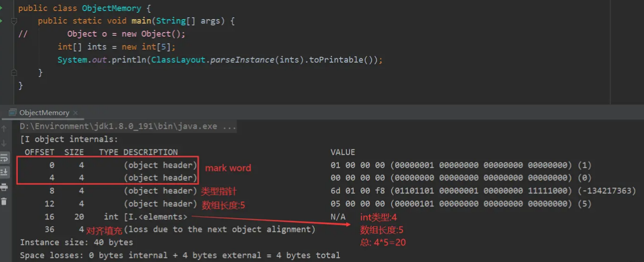This screenshot has height=262, width=644.
Task: Jump down the stack trace arrow
Action: click(x=4, y=143)
